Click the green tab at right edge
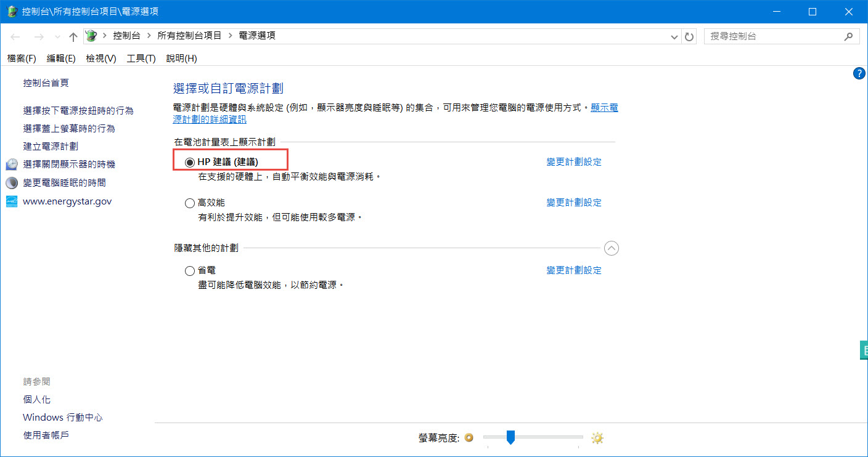868x457 pixels. click(x=863, y=350)
